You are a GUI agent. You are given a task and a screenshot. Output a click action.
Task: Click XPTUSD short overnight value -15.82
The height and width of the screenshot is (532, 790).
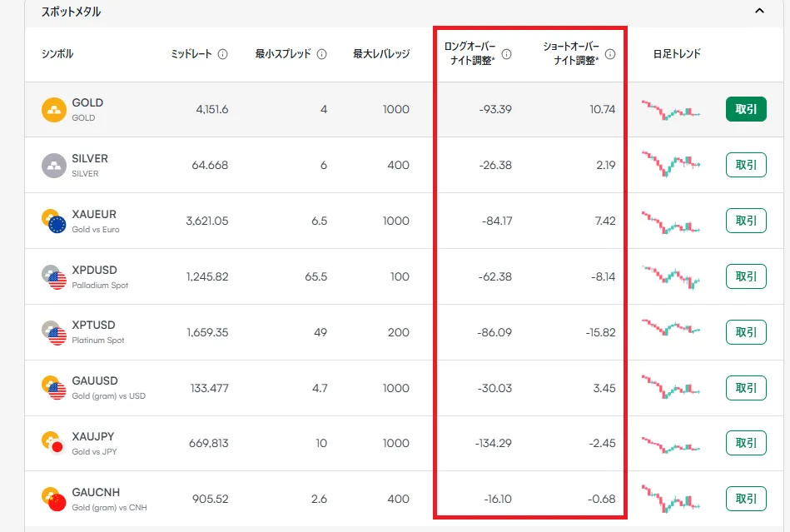(600, 332)
